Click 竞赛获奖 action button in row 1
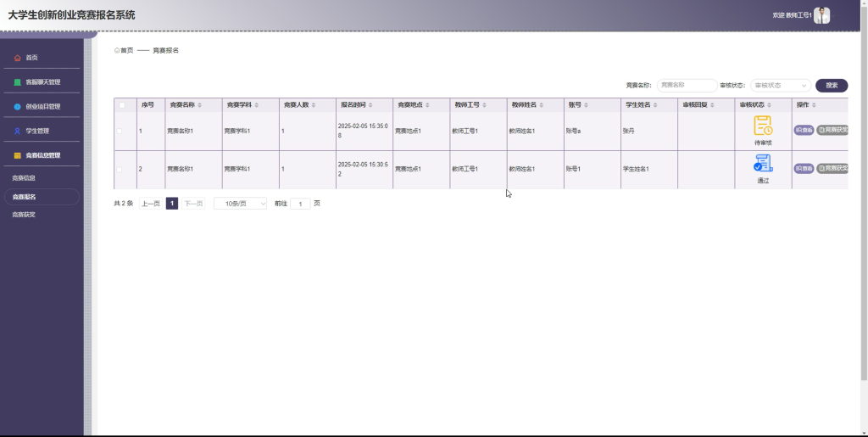868x437 pixels. pos(832,130)
